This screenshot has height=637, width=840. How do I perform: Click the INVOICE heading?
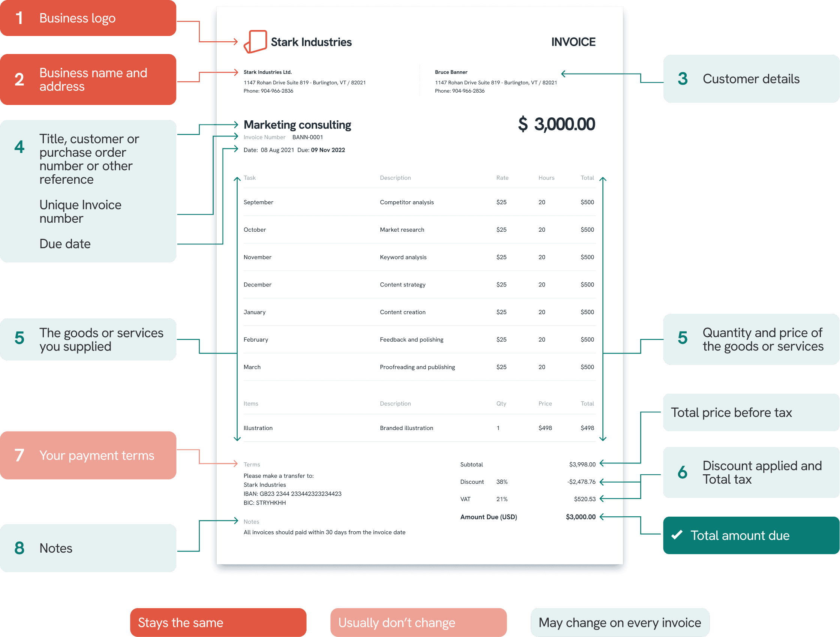[x=573, y=42]
